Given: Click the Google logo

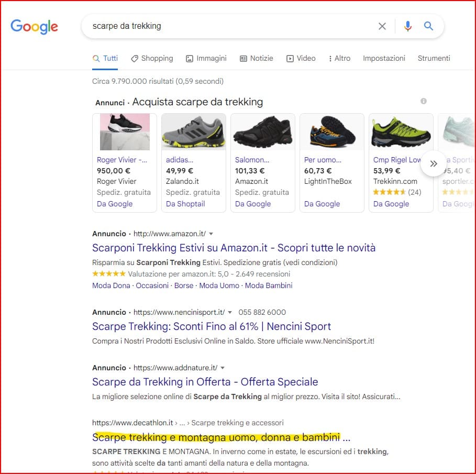Looking at the screenshot, I should [x=35, y=26].
